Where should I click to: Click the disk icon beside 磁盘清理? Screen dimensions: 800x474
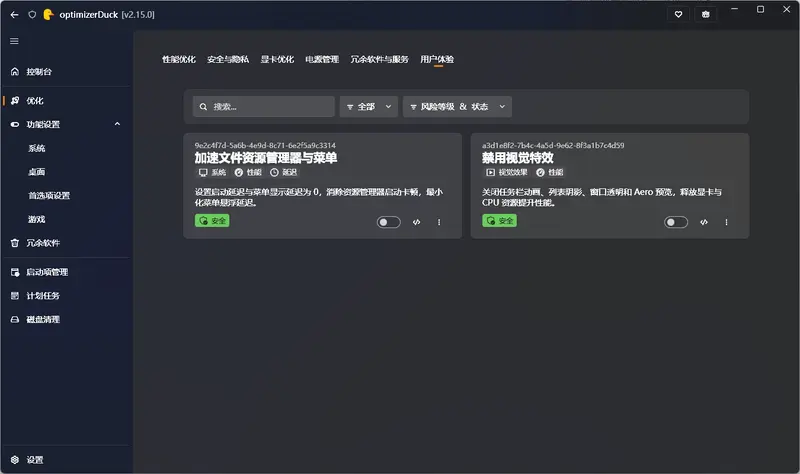(15, 319)
